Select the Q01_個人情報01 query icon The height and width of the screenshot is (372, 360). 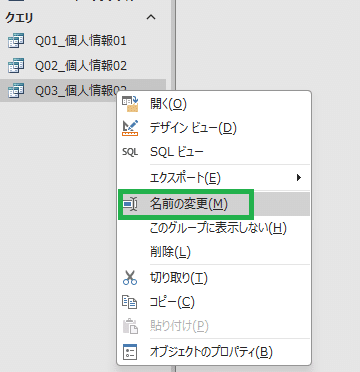click(16, 41)
